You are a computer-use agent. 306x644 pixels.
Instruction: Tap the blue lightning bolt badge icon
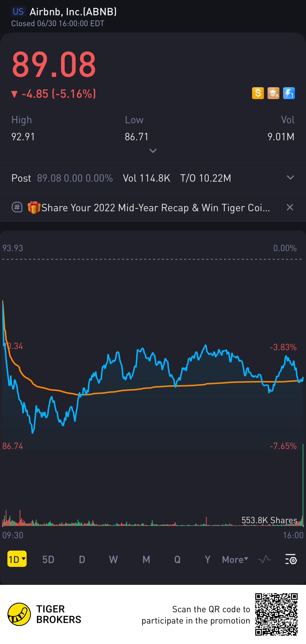(x=289, y=93)
